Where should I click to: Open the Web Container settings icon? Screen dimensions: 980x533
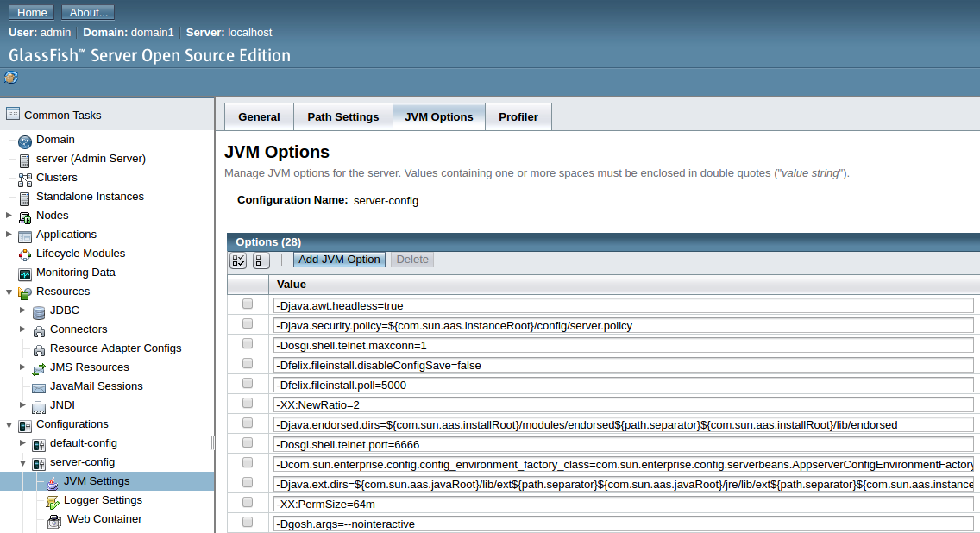(52, 519)
